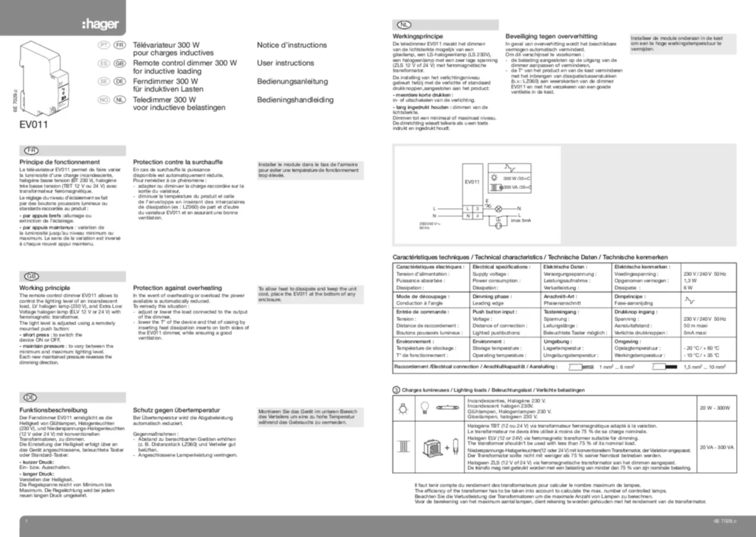756x537 pixels.
Task: Click the ferromagnetic transformer symbol in load table
Action: (x=404, y=448)
